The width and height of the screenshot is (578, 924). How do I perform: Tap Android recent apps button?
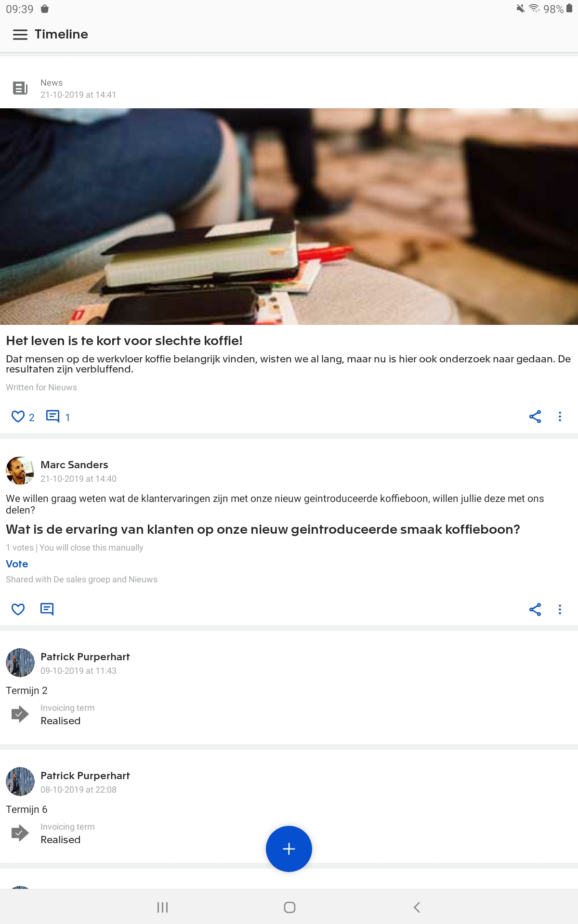[163, 908]
